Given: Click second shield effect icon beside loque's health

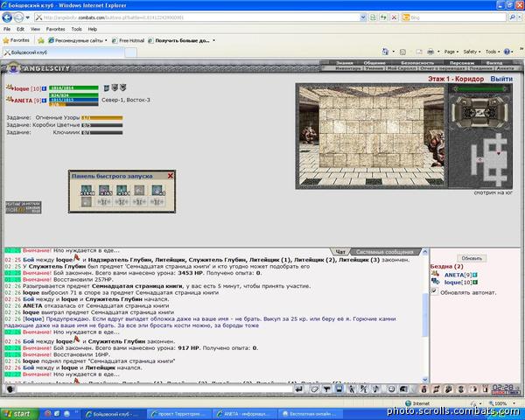Looking at the screenshot, I should tap(115, 87).
